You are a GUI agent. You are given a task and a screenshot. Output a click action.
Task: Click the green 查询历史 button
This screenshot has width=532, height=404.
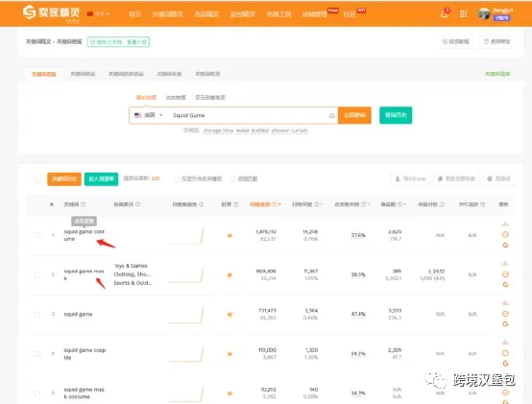[x=396, y=115]
